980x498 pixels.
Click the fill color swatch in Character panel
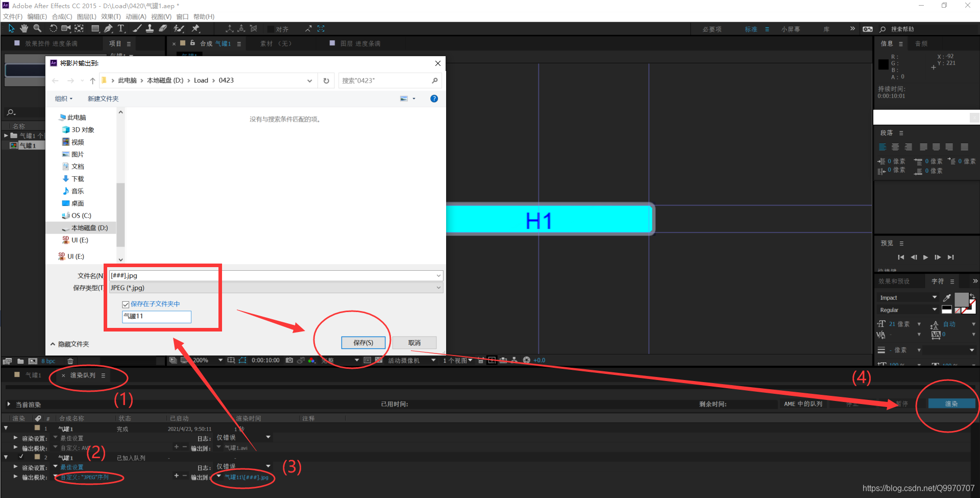[962, 299]
